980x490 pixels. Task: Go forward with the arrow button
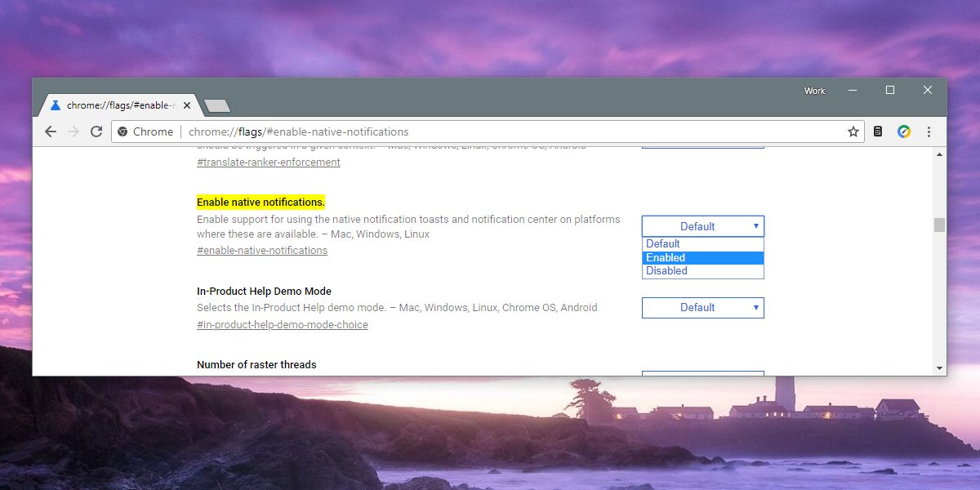click(73, 131)
